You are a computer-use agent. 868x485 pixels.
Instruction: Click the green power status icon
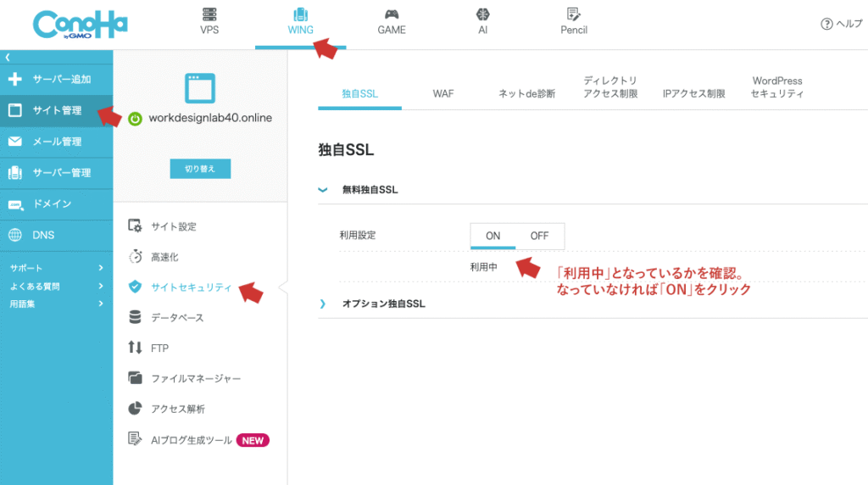point(135,119)
